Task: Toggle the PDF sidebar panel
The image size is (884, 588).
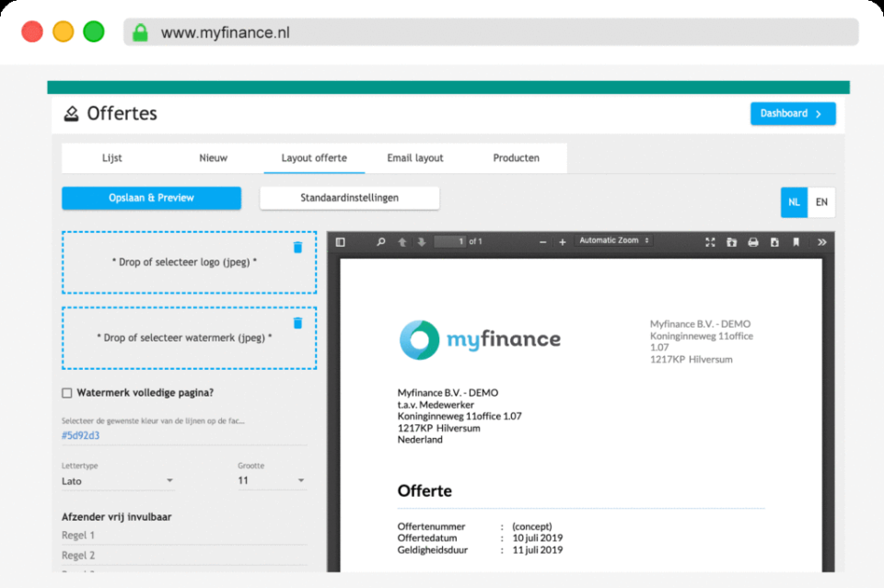Action: [x=340, y=241]
